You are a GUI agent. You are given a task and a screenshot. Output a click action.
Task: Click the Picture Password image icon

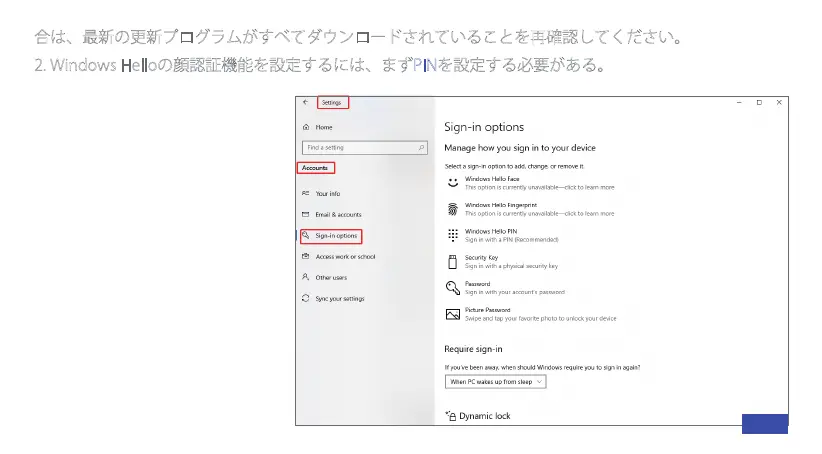tap(453, 314)
